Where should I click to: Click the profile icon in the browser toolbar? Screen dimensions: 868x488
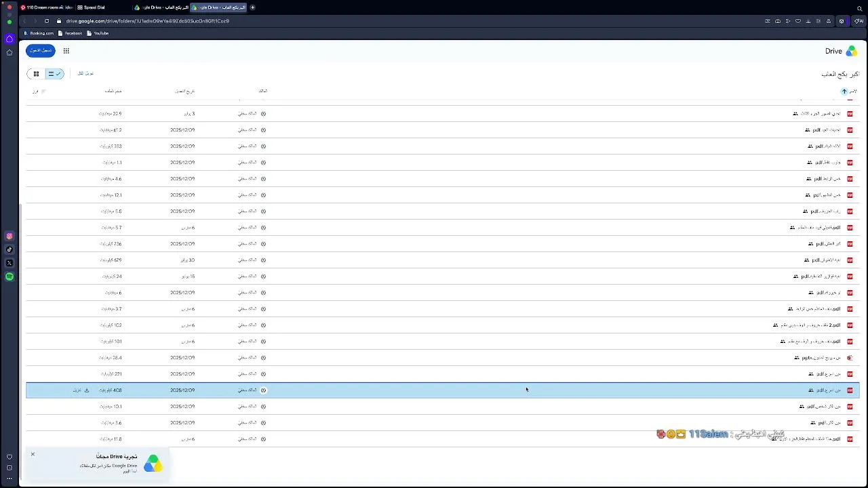tap(829, 21)
